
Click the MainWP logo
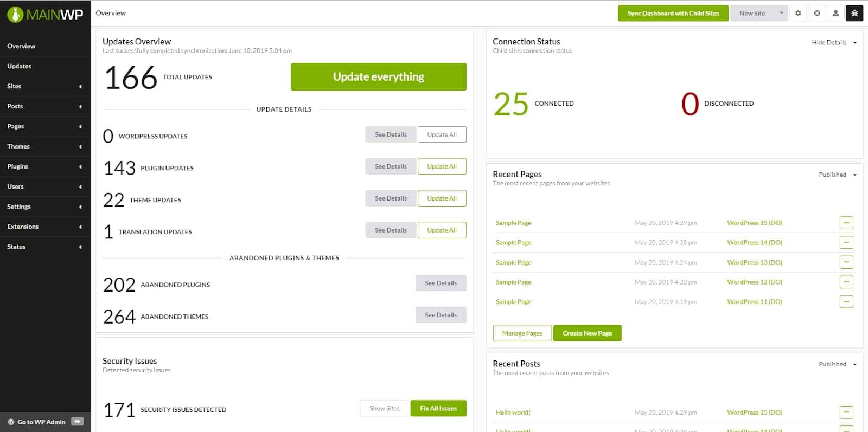(x=45, y=14)
